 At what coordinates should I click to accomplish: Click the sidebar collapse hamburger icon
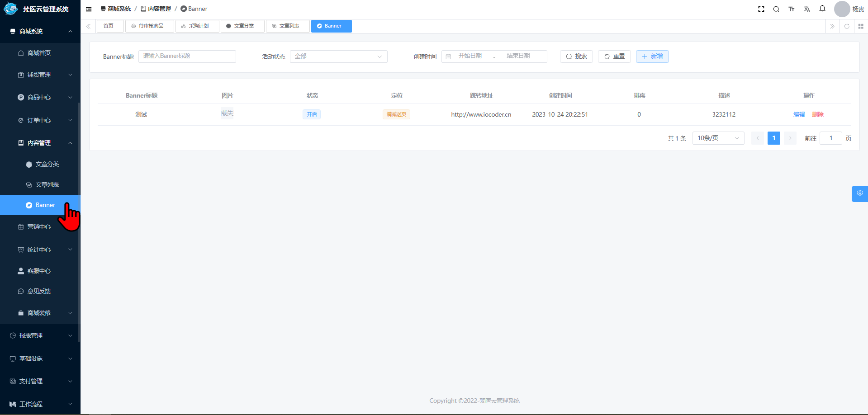pos(89,9)
